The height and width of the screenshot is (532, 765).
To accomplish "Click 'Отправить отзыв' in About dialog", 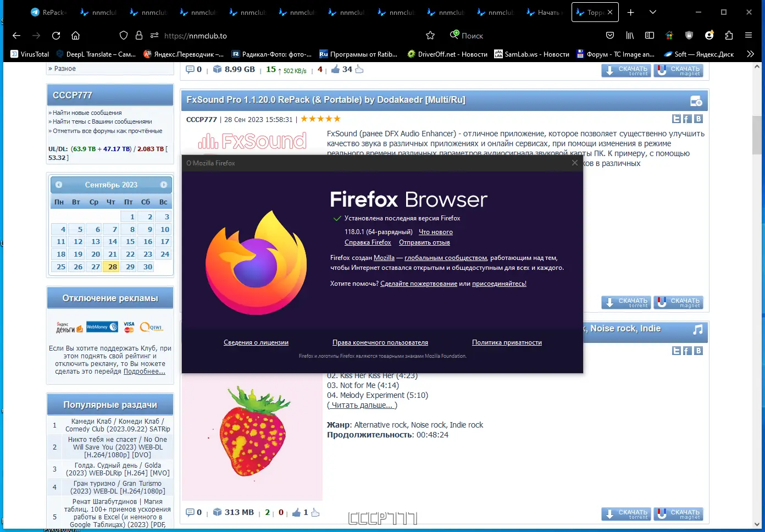I will point(424,242).
